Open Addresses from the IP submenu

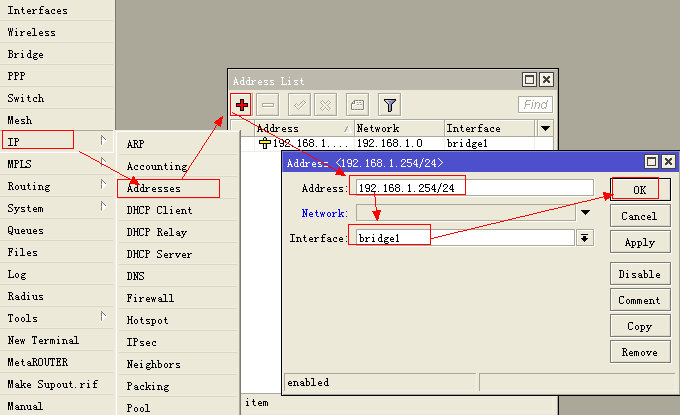point(168,188)
